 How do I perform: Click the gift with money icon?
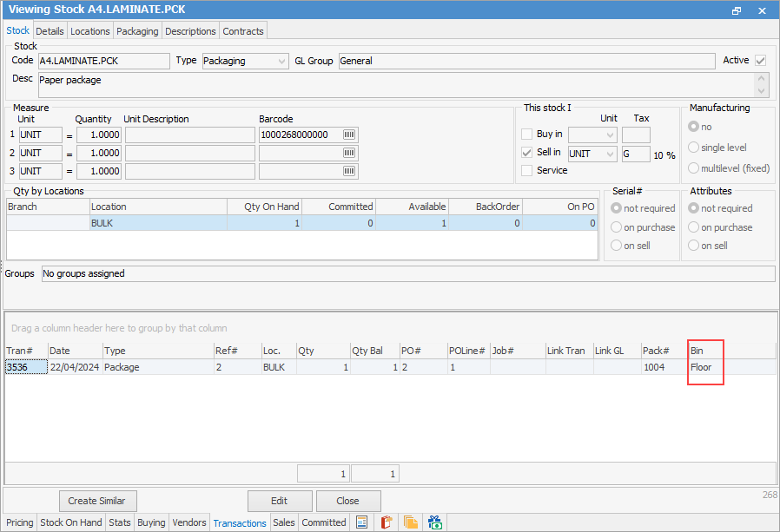click(435, 522)
